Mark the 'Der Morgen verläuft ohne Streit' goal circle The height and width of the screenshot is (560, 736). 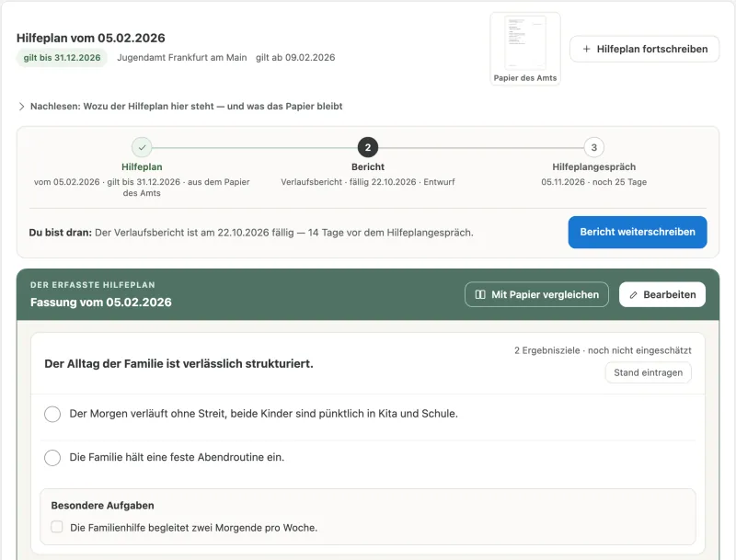pos(52,414)
